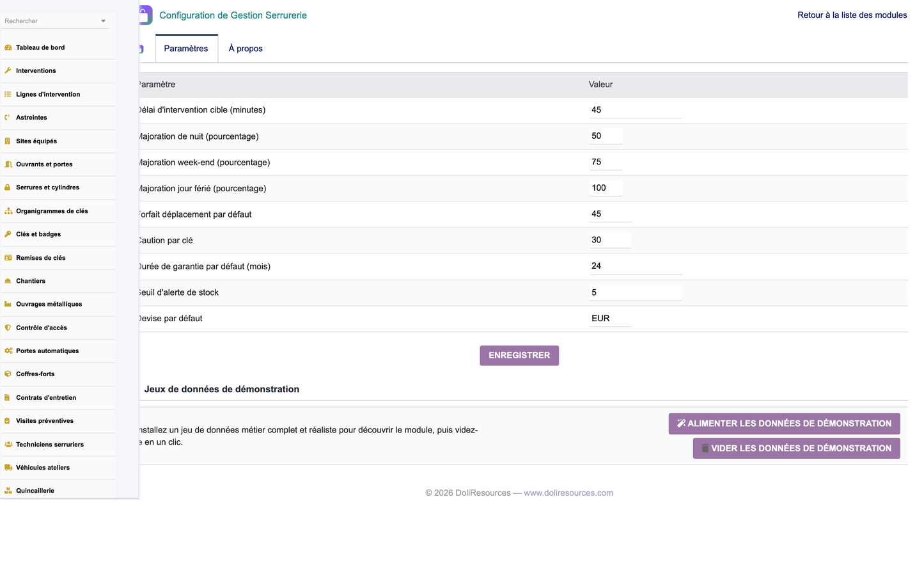Click the Clés et badges key icon
Image resolution: width=924 pixels, height=572 pixels.
click(8, 234)
